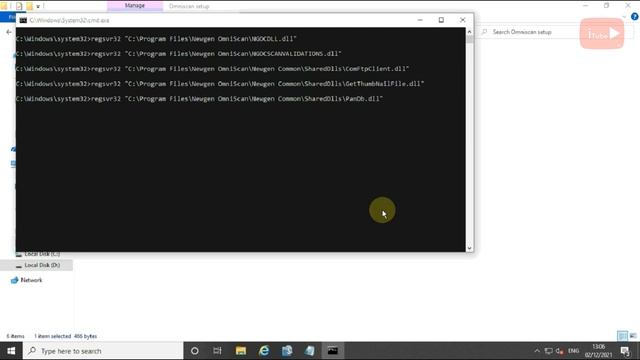Go back with Explorer's back arrow
Viewport: 640px width, 360px height.
pos(9,32)
